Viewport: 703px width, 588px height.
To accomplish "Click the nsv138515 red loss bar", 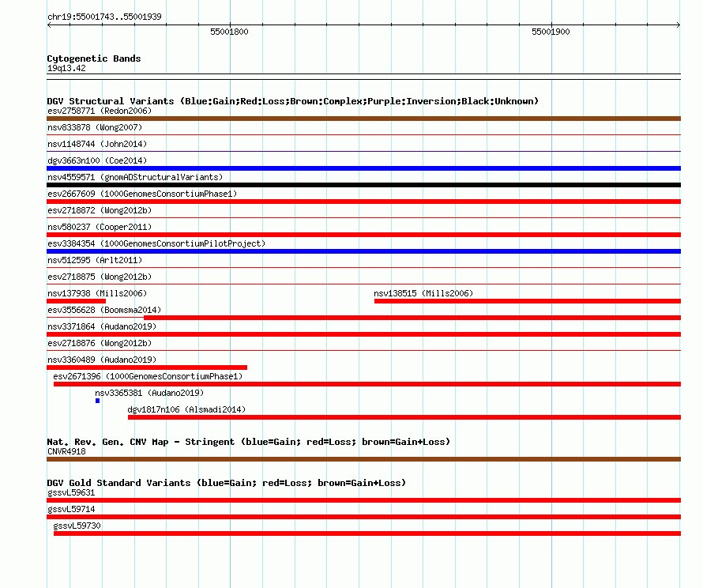I will tap(528, 301).
